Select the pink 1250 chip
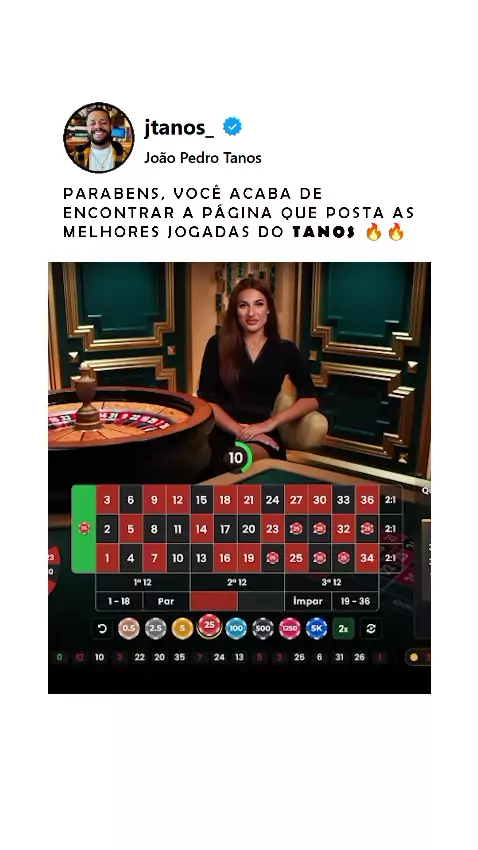 290,628
